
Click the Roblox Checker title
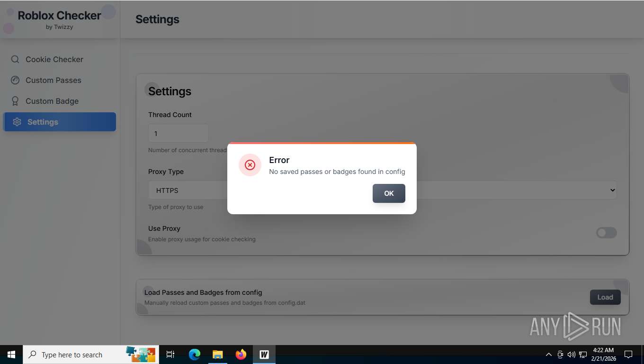pyautogui.click(x=59, y=15)
